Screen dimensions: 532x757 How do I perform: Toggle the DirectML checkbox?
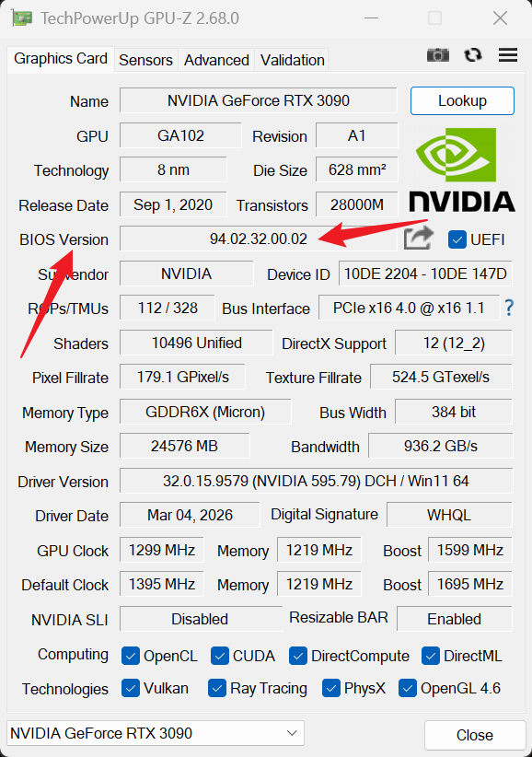(430, 656)
